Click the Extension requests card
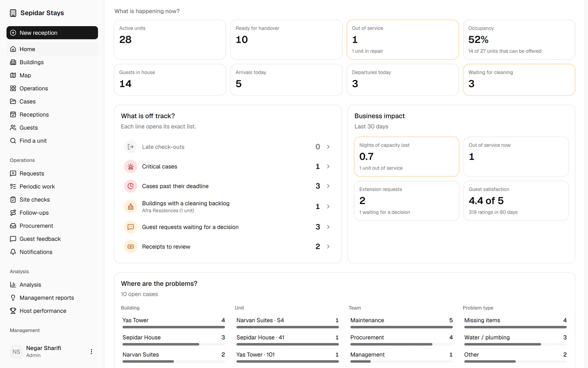 [x=407, y=201]
